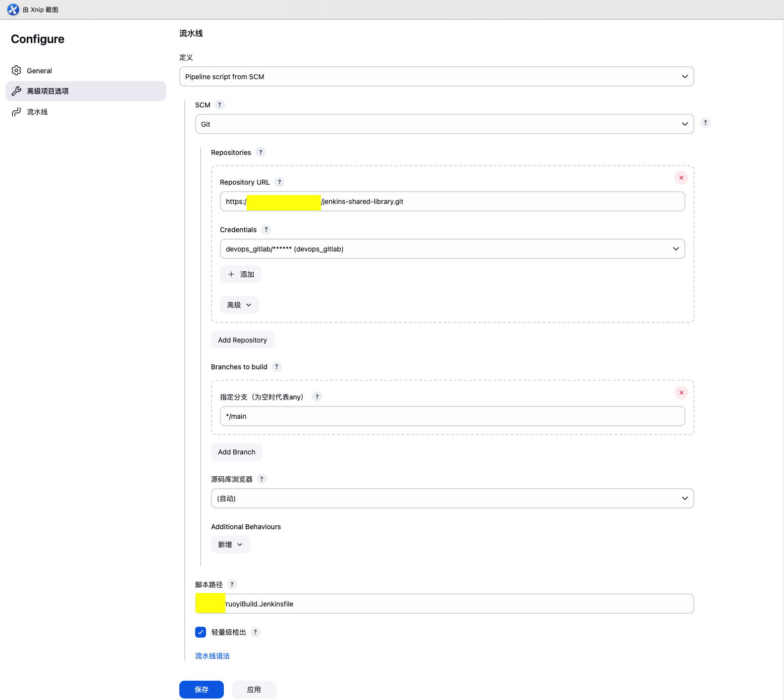Expand the 高级 advanced options
Image resolution: width=784 pixels, height=700 pixels.
coord(239,305)
